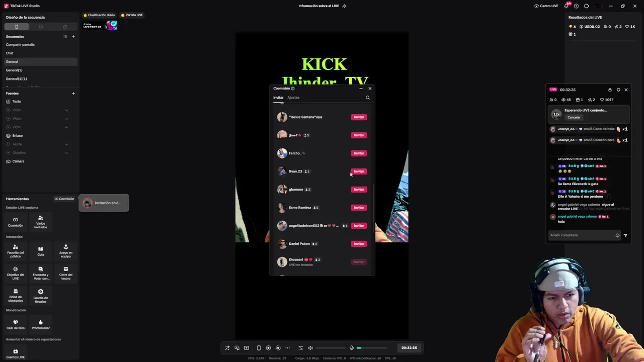Open Club de fans

[15, 324]
